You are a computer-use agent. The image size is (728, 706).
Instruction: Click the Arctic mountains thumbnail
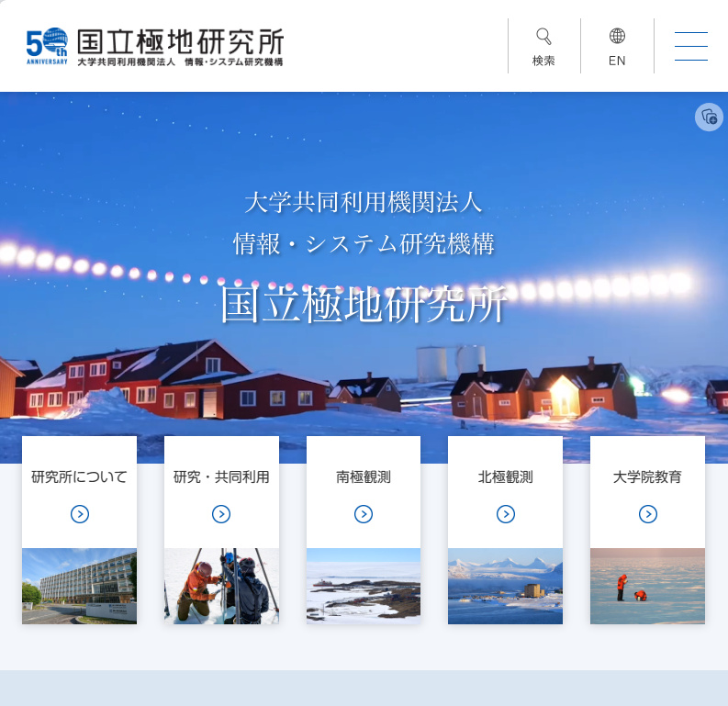point(506,586)
